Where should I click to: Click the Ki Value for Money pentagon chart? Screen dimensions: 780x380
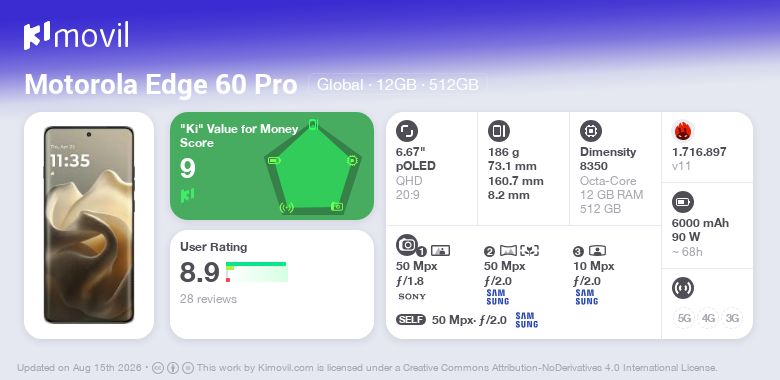313,167
